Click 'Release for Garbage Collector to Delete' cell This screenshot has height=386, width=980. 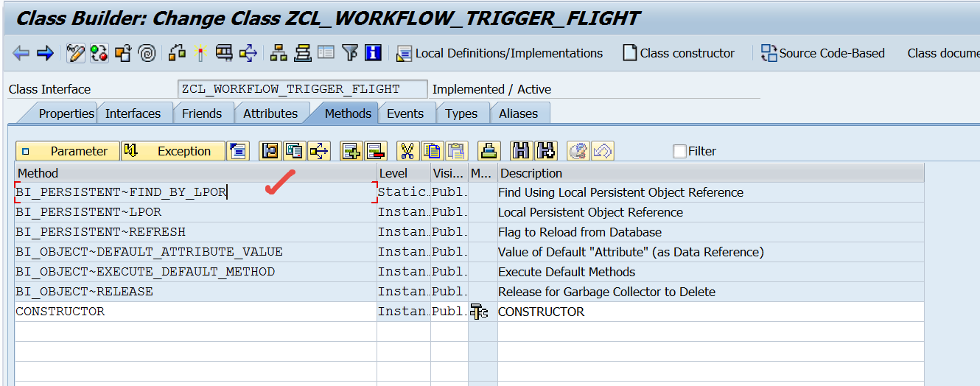(x=711, y=292)
